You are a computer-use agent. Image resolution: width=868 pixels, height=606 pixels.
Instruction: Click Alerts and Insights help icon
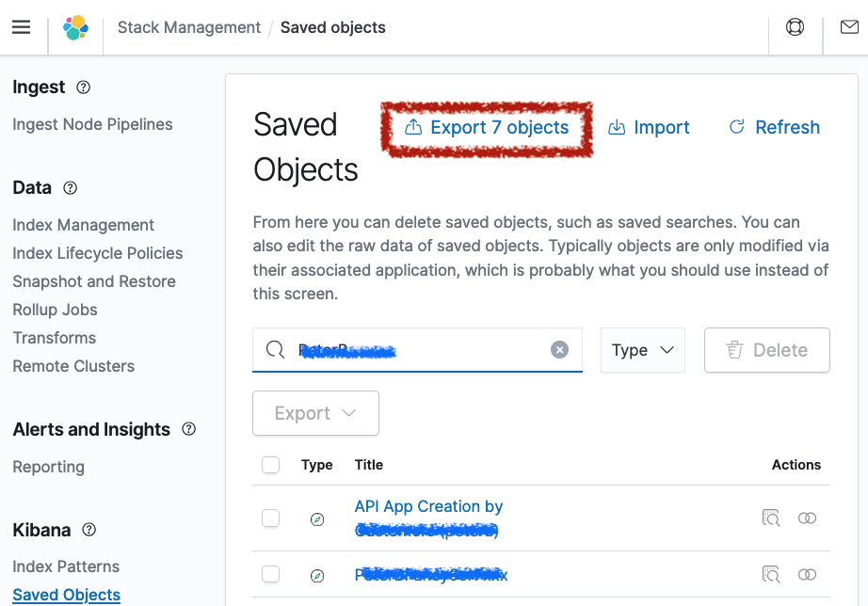click(189, 429)
